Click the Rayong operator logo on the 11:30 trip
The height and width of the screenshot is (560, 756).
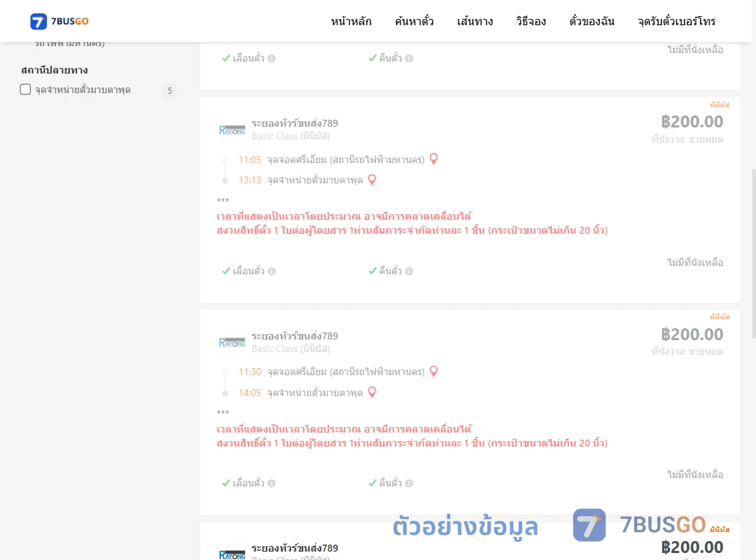[x=232, y=342]
